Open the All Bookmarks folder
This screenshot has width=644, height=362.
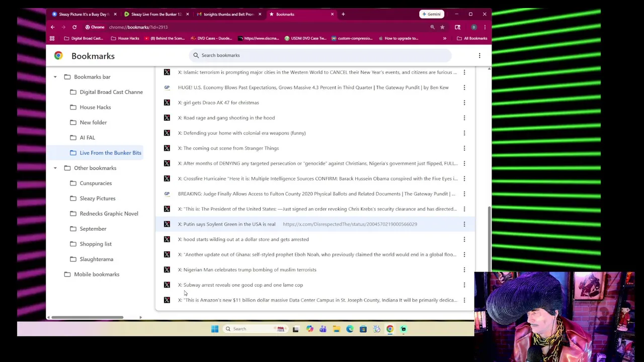(x=472, y=38)
